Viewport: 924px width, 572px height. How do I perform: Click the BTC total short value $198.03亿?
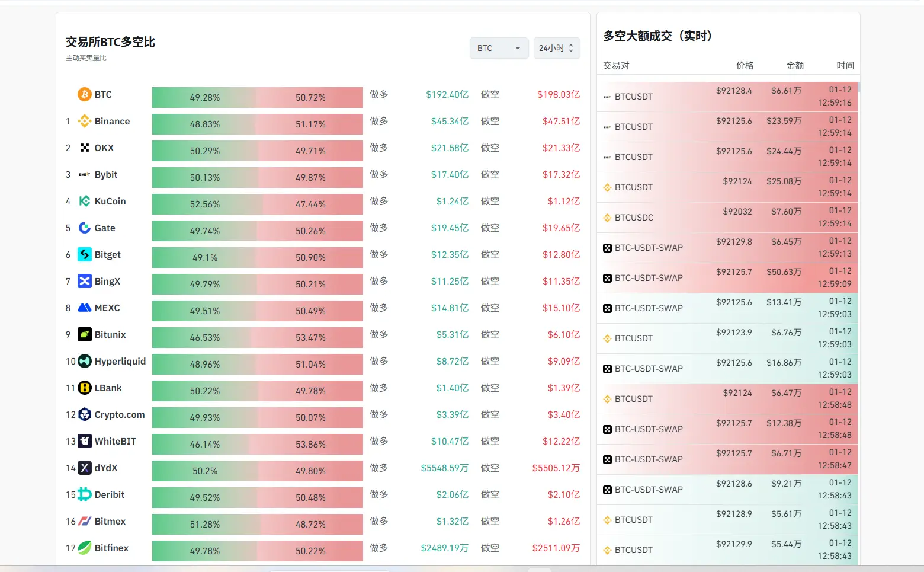tap(559, 94)
